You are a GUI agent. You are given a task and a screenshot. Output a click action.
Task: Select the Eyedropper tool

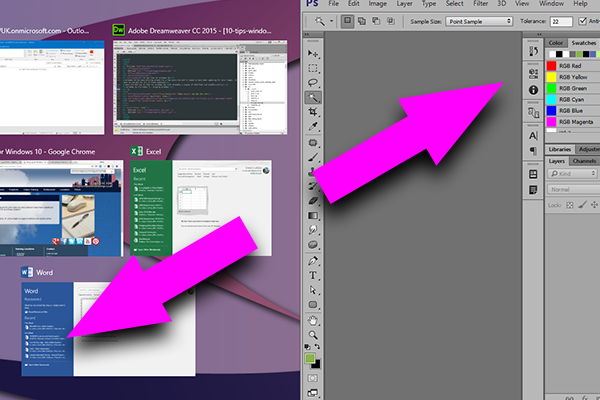click(x=313, y=126)
